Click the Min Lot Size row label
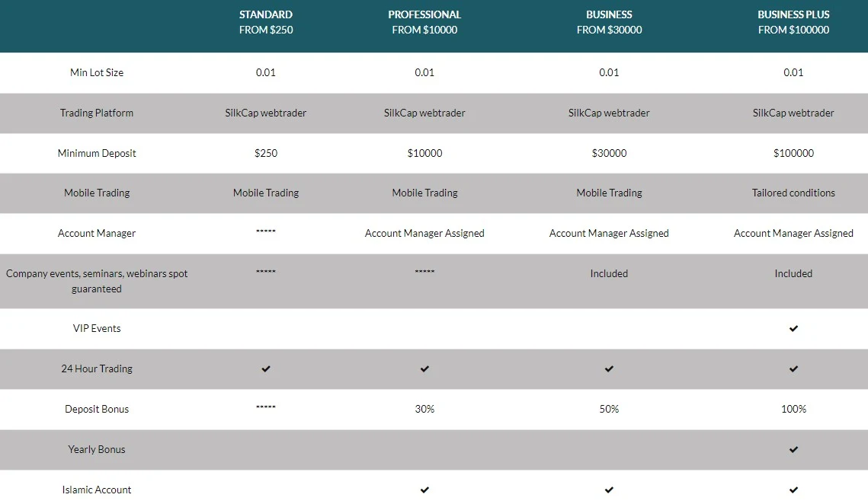The image size is (868, 504). [x=97, y=72]
